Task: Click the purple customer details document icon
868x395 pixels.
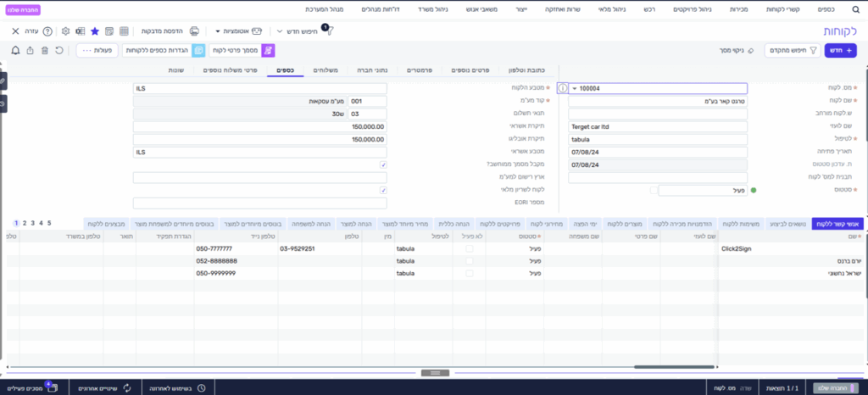Action: (268, 50)
